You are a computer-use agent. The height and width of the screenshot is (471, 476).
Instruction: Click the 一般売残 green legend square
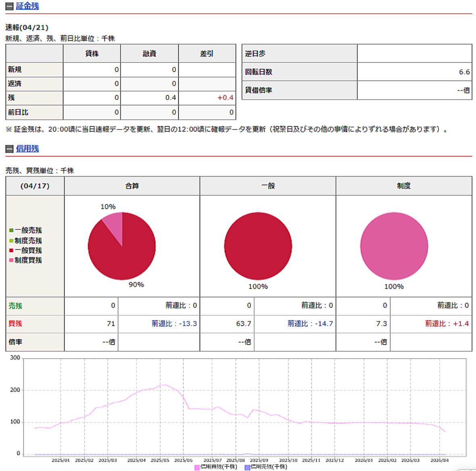pos(11,230)
